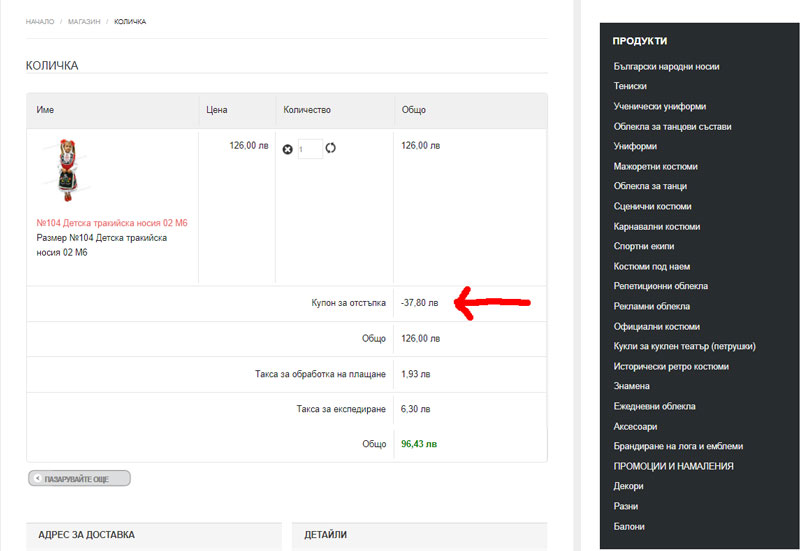Go to МАГАЗИН breadcrumb
The width and height of the screenshot is (800, 551).
(x=84, y=21)
